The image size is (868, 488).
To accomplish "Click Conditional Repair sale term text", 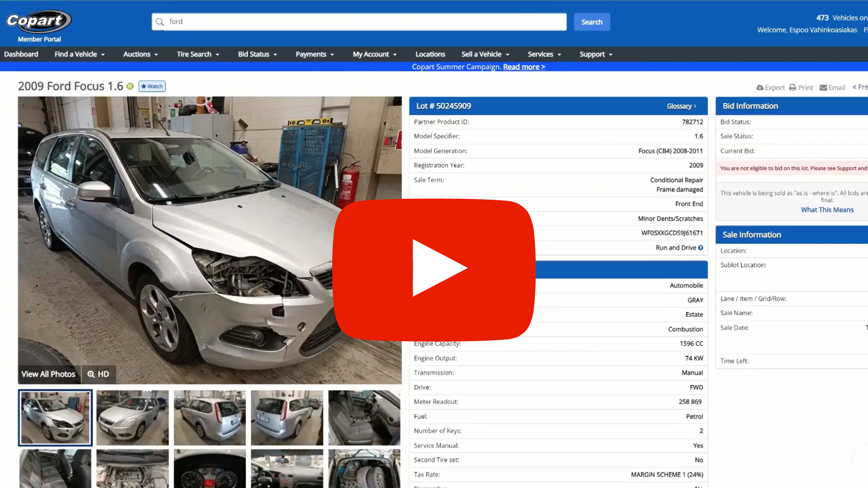I will pos(676,180).
